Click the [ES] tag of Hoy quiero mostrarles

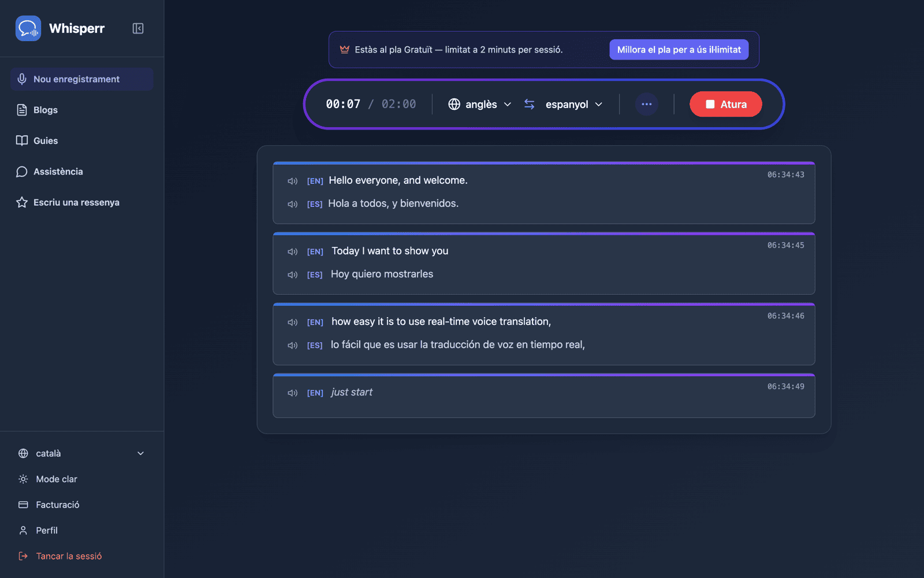(x=315, y=275)
